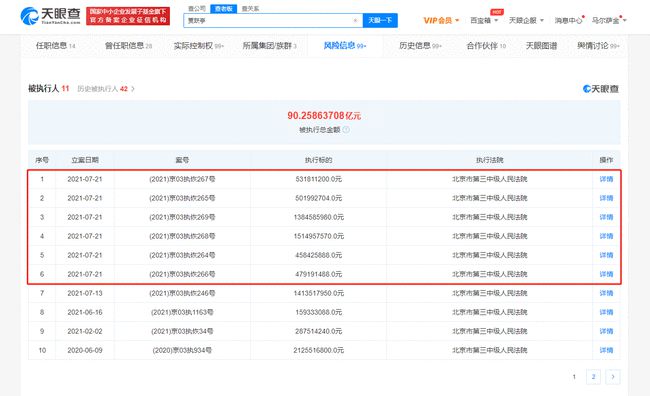The image size is (650, 396).
Task: Click the 天眼查 logo in the header
Action: click(50, 16)
